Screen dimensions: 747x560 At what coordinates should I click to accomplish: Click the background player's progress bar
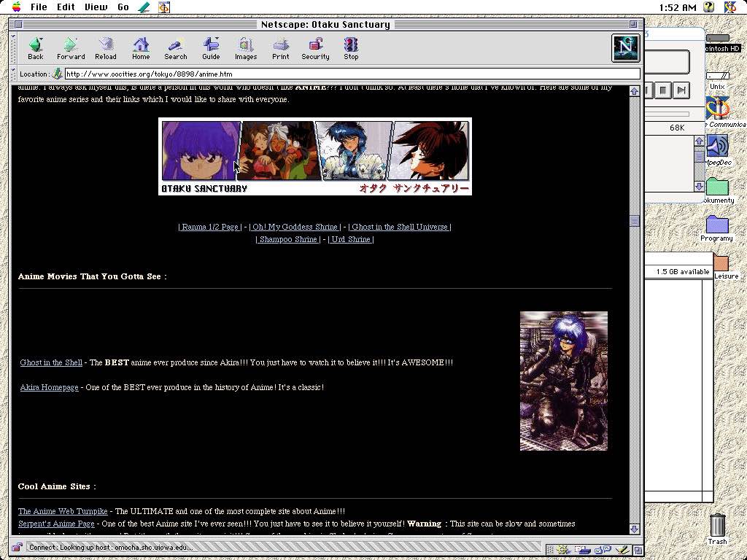[667, 114]
